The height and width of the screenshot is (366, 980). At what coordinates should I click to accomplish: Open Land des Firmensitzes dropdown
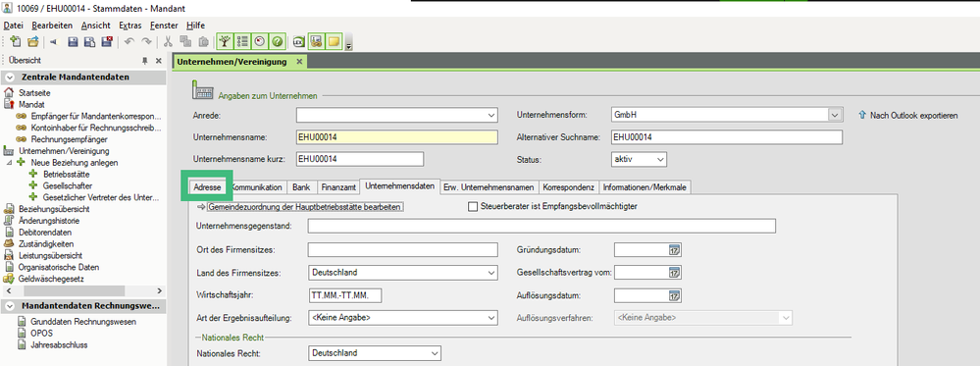point(490,273)
